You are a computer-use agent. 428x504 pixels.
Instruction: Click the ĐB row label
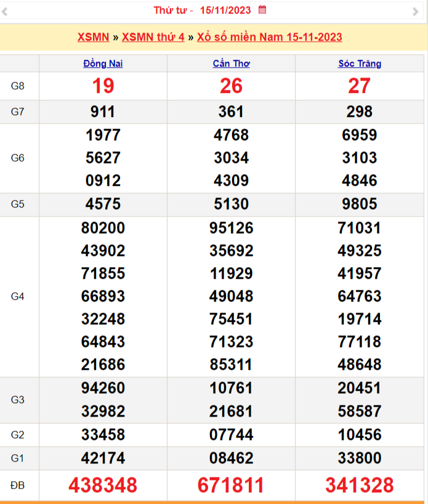(18, 486)
